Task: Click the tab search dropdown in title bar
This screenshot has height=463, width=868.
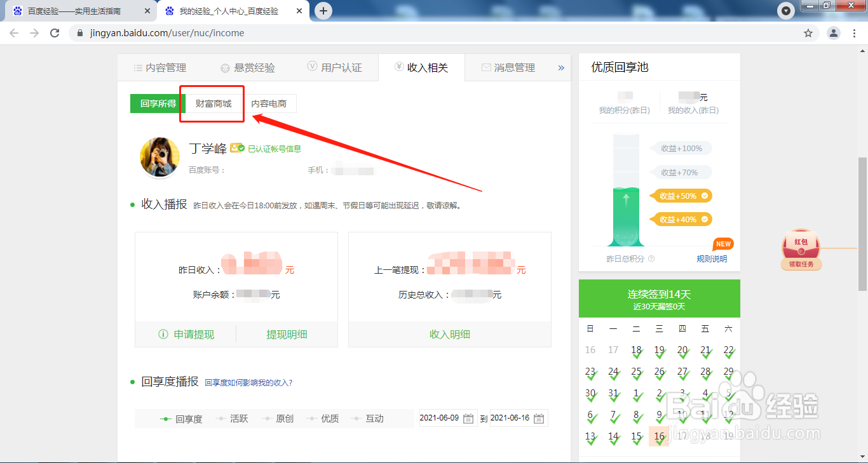Action: (x=787, y=11)
